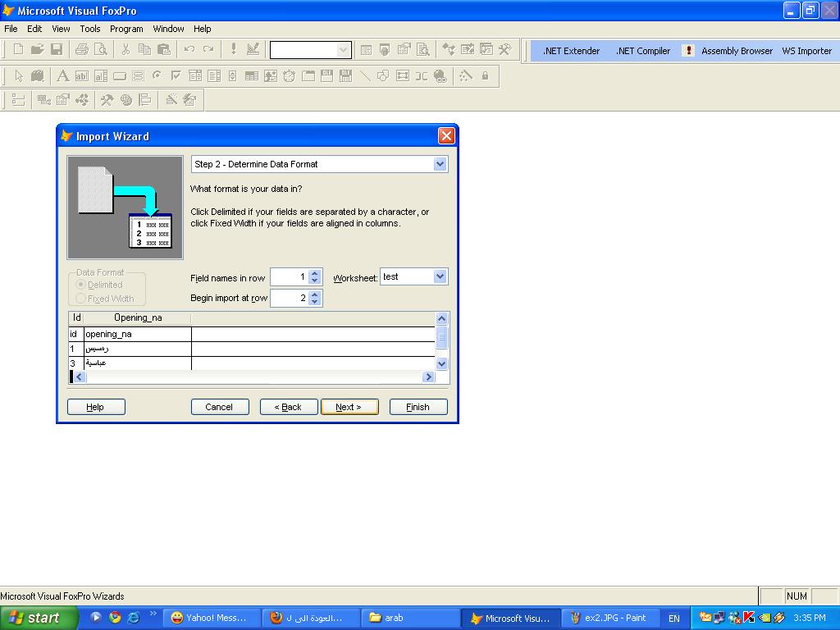Expand the wizard step dropdown

click(x=440, y=164)
